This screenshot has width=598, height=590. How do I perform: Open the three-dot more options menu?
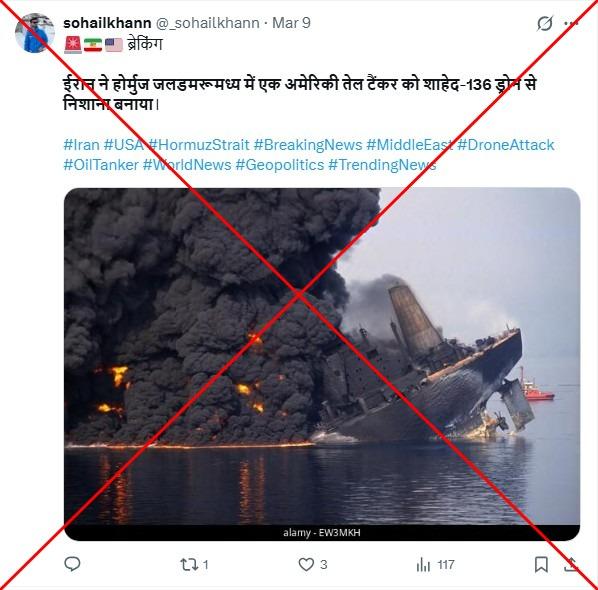pyautogui.click(x=571, y=23)
